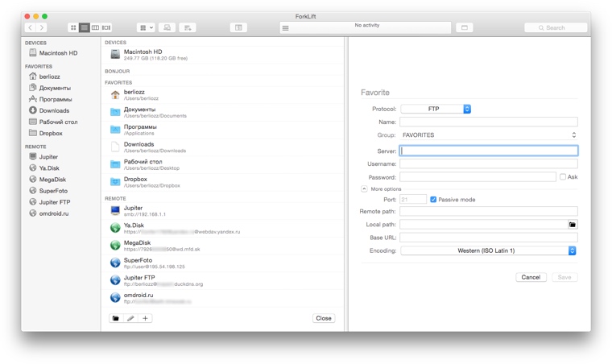Click the Username input field

tap(489, 163)
